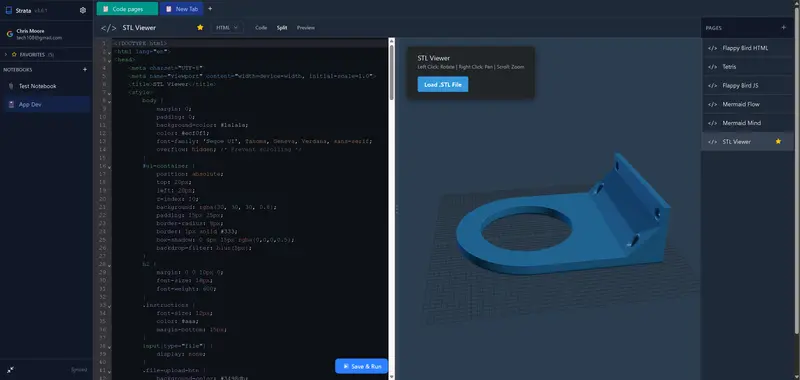Click the split pane divider handle
This screenshot has width=800, height=380.
click(397, 208)
